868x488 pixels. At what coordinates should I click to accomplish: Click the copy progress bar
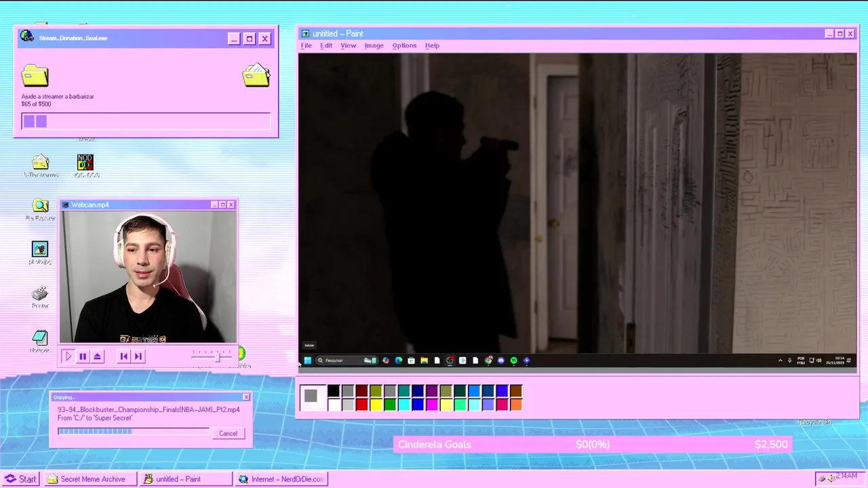click(134, 431)
